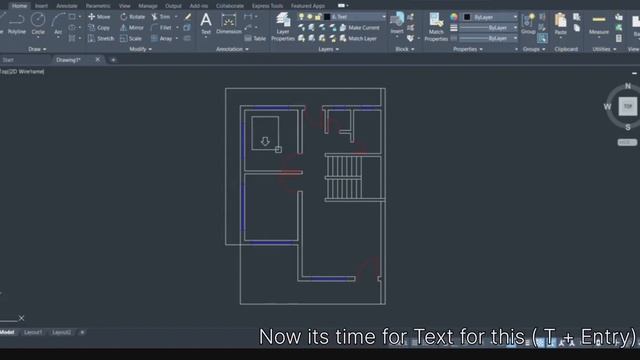Screen dimensions: 640x360
Task: Open the Express Tools ribbon tab
Action: [267, 6]
